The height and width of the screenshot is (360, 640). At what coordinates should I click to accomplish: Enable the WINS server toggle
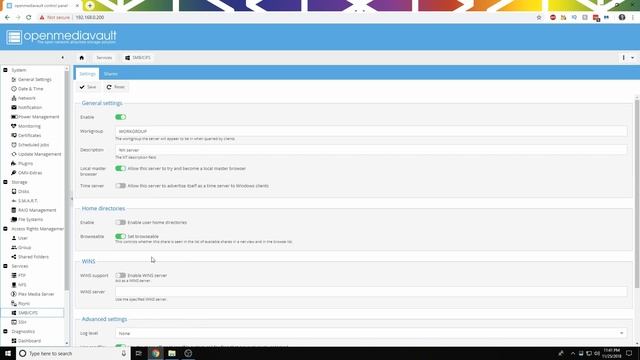[x=120, y=276]
